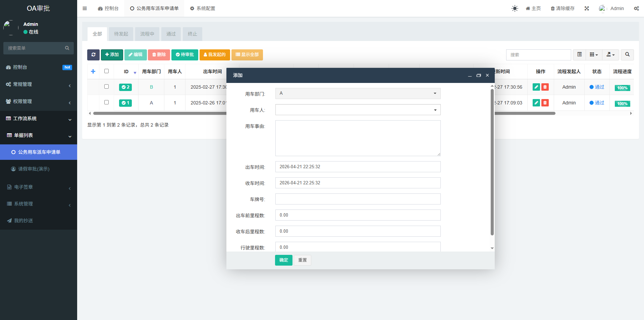Image resolution: width=644 pixels, height=320 pixels.
Task: Click the blue plus expand-all icon
Action: [93, 72]
